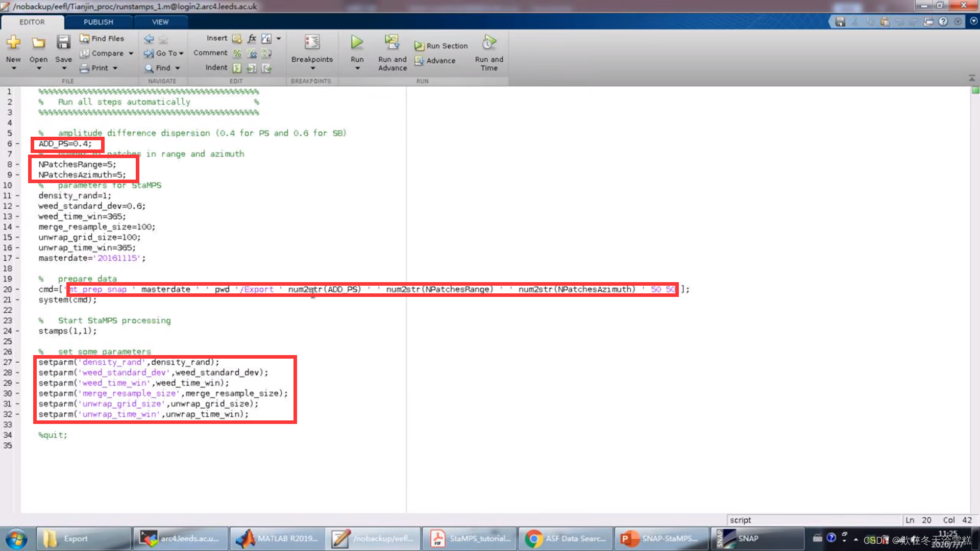Expand the Compare dropdown arrow

[x=131, y=53]
